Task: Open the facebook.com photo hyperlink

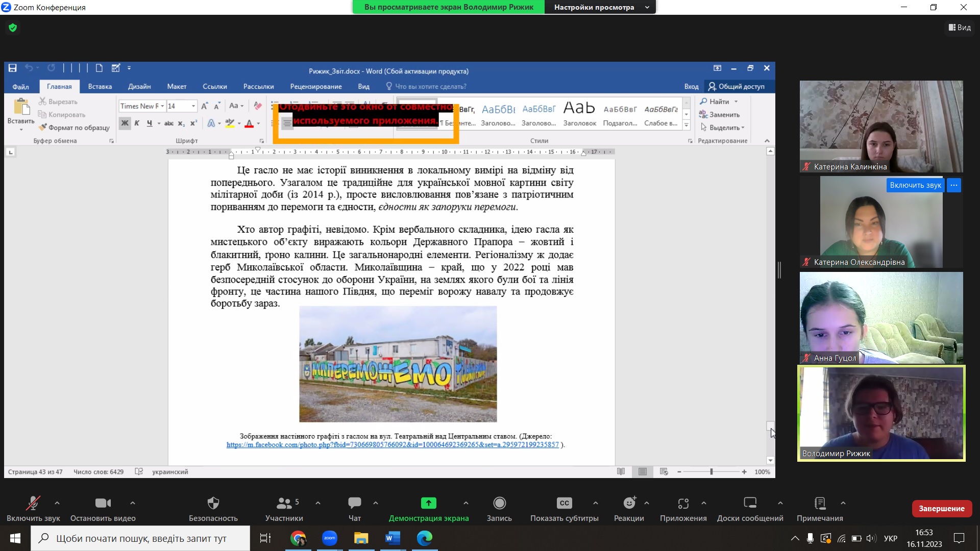Action: [392, 445]
